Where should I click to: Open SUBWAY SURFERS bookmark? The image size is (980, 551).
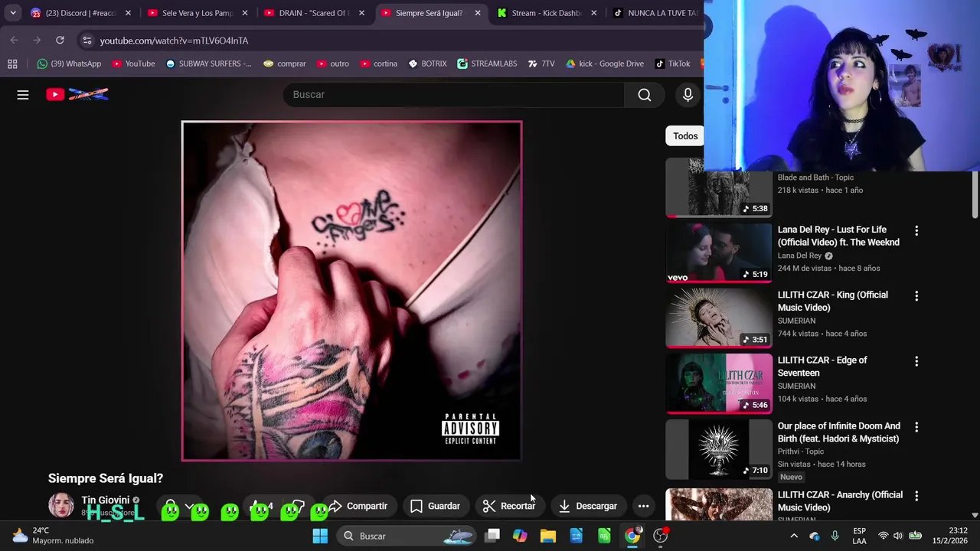[208, 64]
